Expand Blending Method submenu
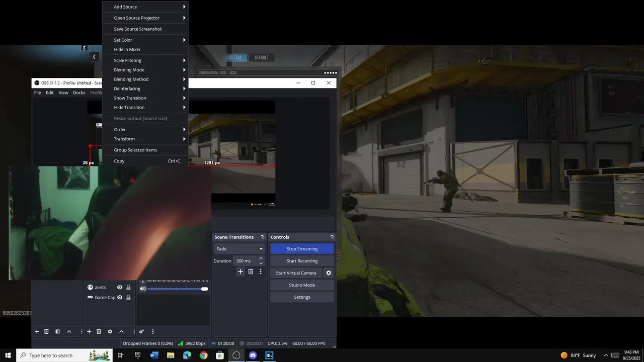 coord(145,79)
